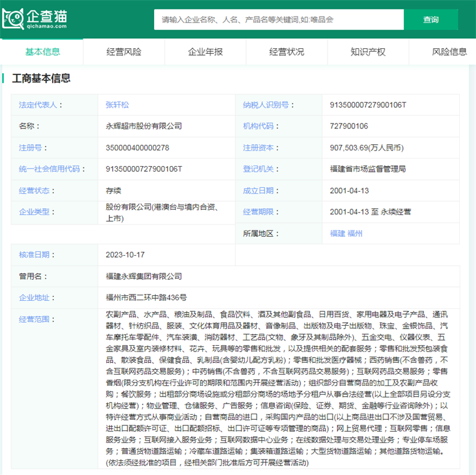Click the 企查猫 cat logo
476x475 pixels.
click(14, 19)
